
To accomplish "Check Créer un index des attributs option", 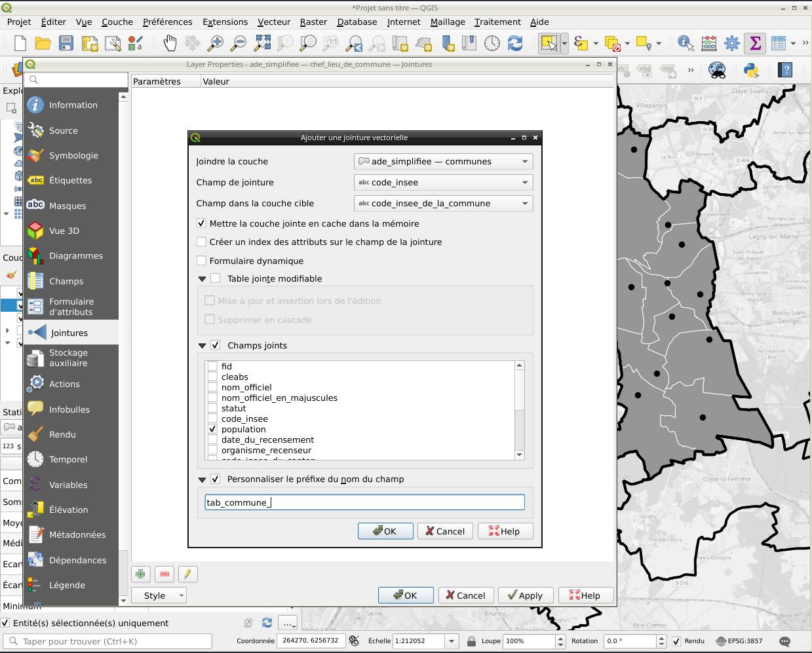I will (x=202, y=242).
